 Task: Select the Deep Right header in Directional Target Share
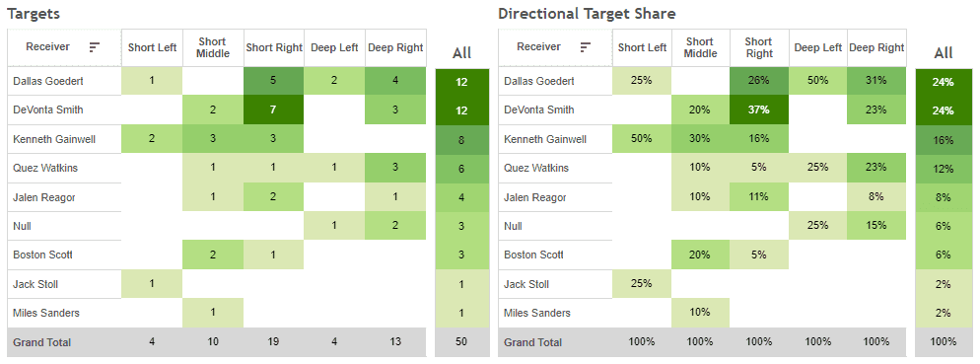(x=876, y=47)
